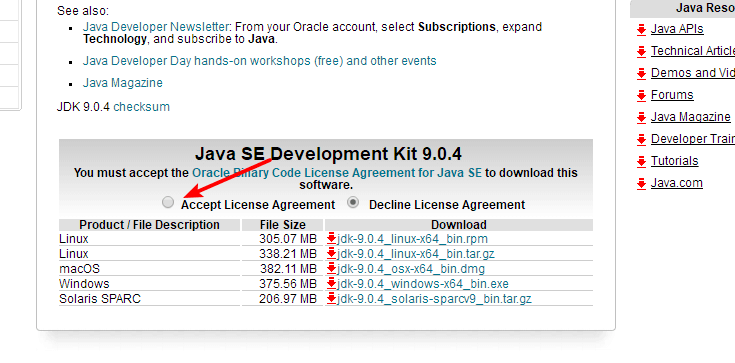
Task: Click the red arrow icon beside Java.com
Action: click(641, 184)
